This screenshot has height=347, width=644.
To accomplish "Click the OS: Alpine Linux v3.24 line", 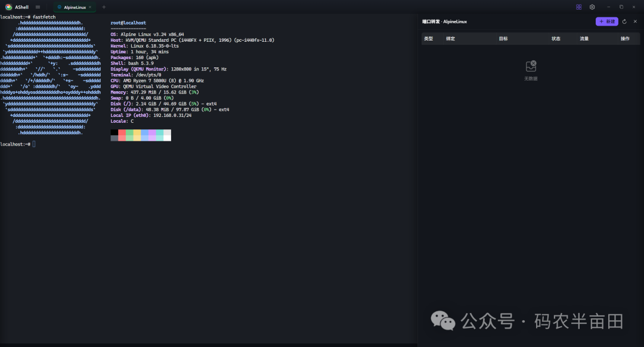I will (147, 35).
